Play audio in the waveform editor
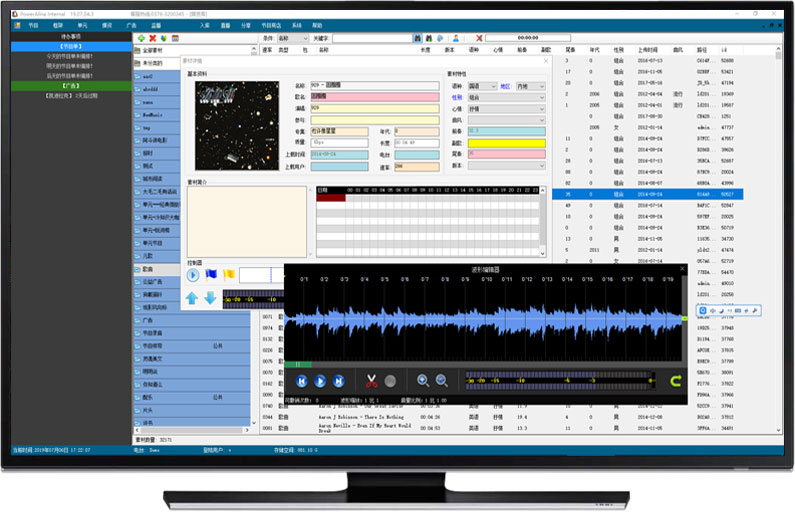This screenshot has width=795, height=512. click(x=320, y=381)
